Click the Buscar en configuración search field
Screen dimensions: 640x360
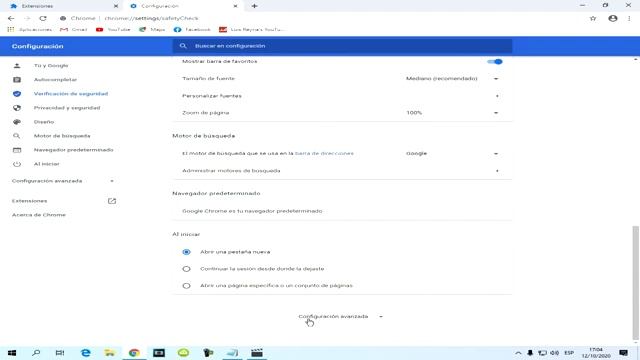[342, 46]
